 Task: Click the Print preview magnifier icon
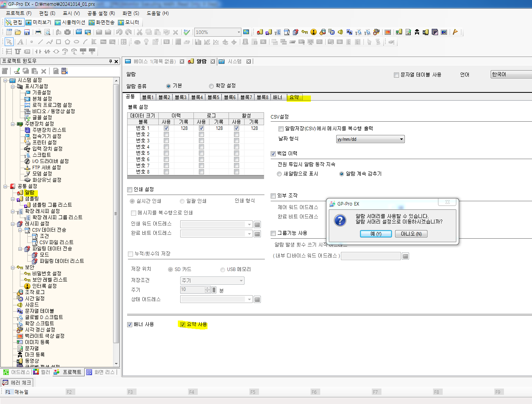coord(47,32)
